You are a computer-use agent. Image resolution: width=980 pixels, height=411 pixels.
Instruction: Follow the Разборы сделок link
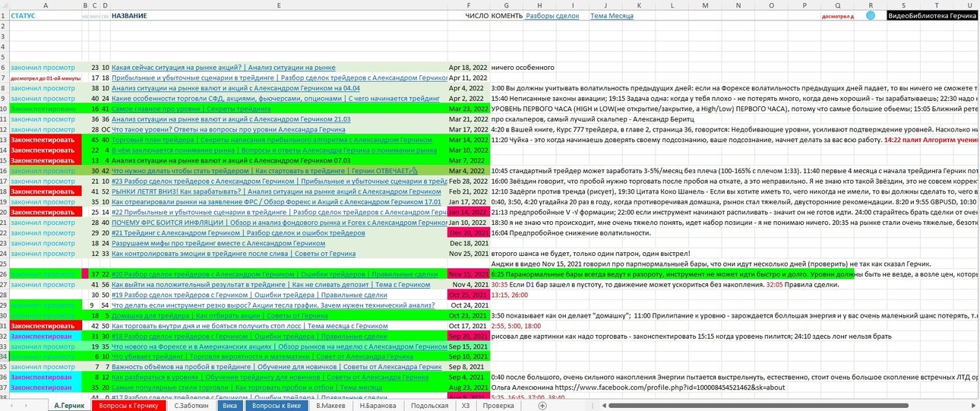552,16
